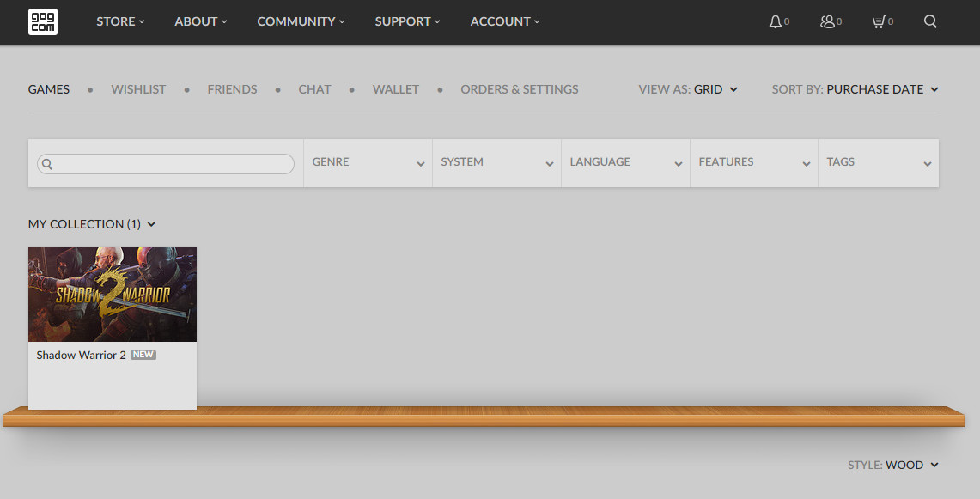980x499 pixels.
Task: Click the GOG.com logo
Action: coord(42,21)
